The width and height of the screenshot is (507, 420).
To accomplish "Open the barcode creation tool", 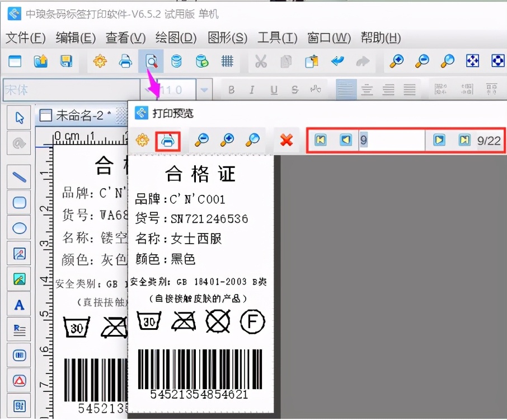I will click(x=18, y=354).
